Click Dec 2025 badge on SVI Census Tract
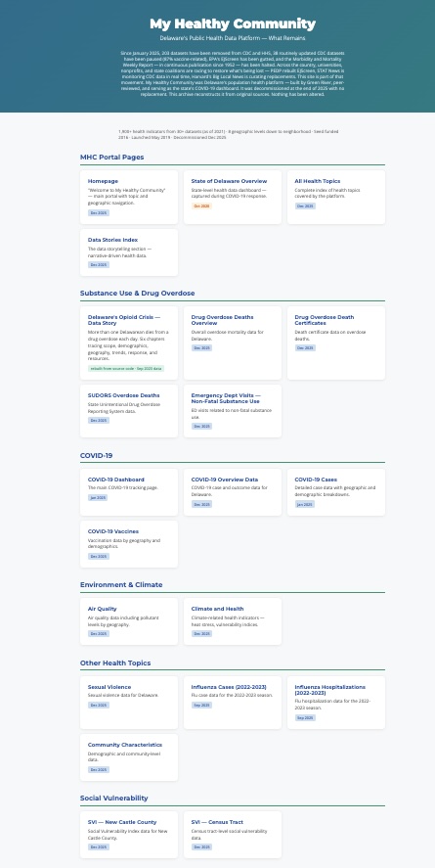 (201, 847)
